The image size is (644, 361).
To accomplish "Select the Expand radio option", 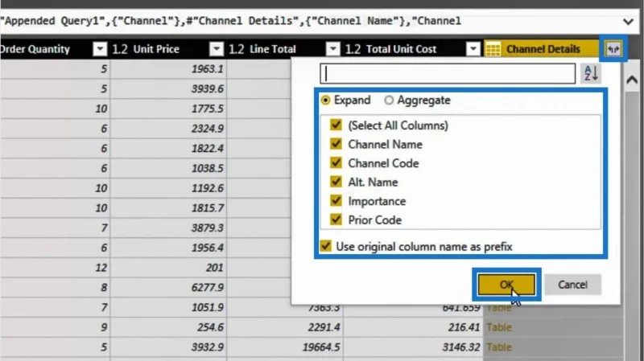I will click(325, 100).
